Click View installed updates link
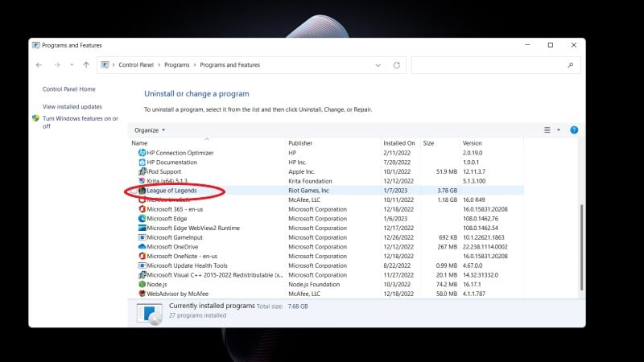This screenshot has width=644, height=362. coord(72,106)
